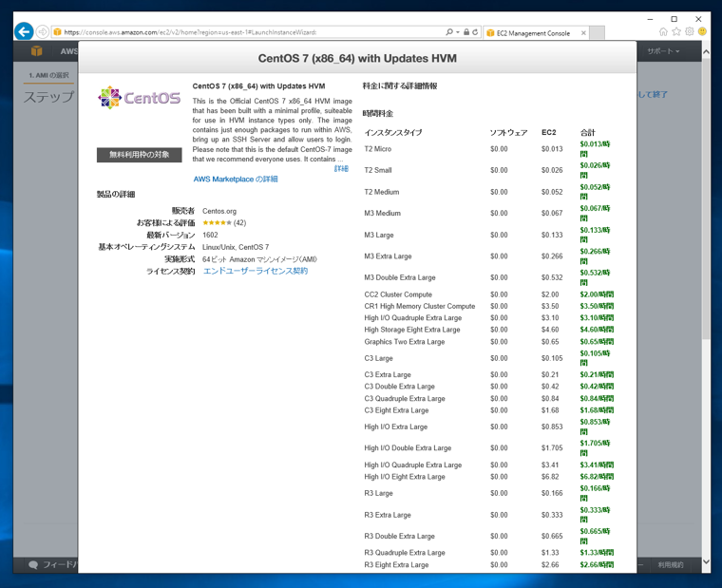The image size is (722, 588).
Task: Click the scrollbar down arrow
Action: coord(706,561)
